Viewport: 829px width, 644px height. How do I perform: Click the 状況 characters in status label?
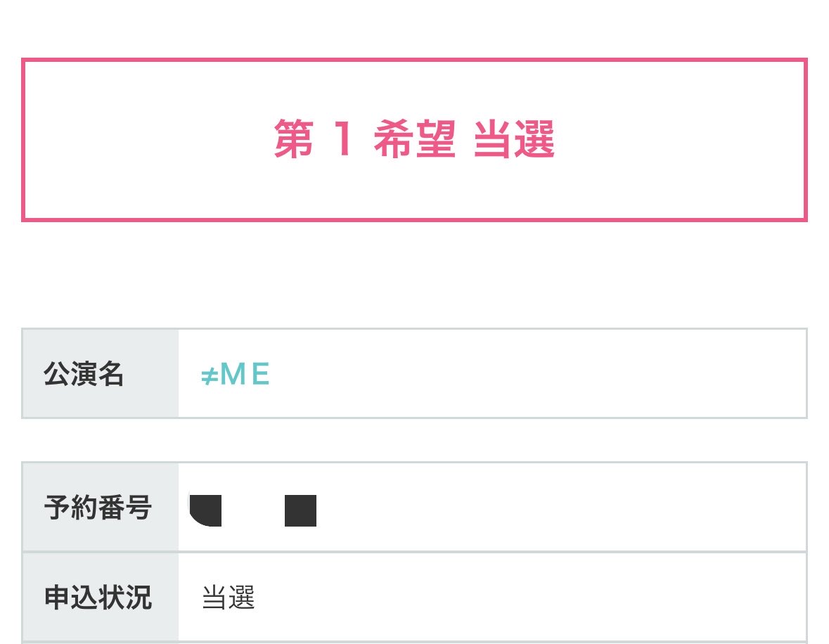pyautogui.click(x=124, y=598)
